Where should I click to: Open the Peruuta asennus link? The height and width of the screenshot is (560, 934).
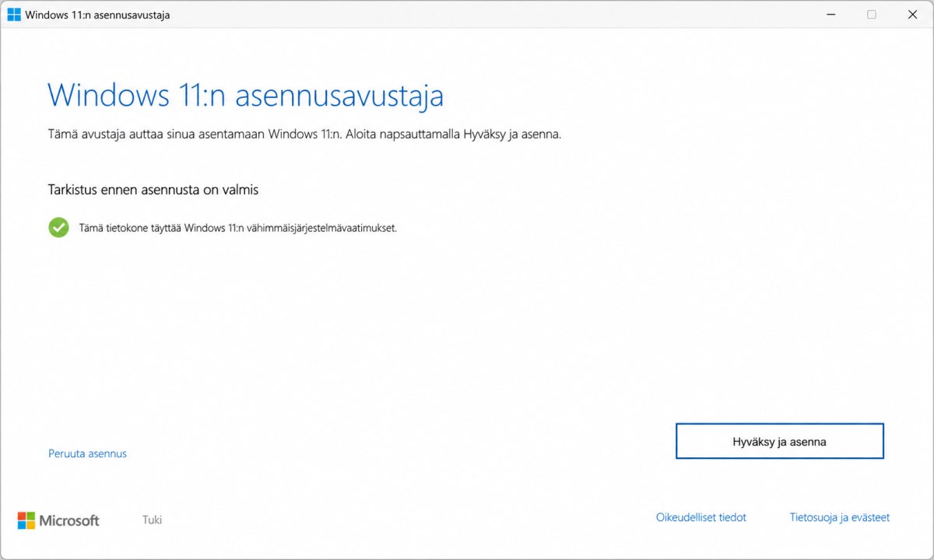(87, 453)
